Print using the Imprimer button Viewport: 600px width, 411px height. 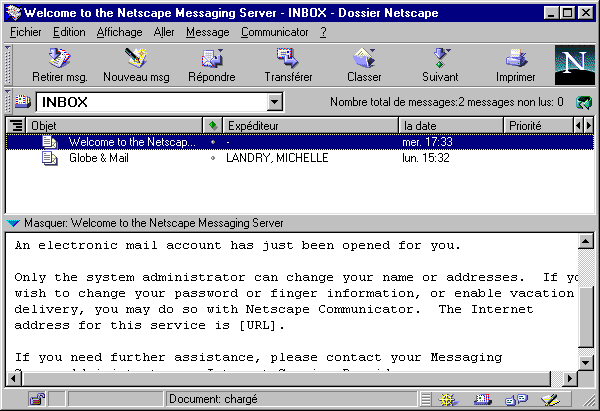[x=515, y=65]
